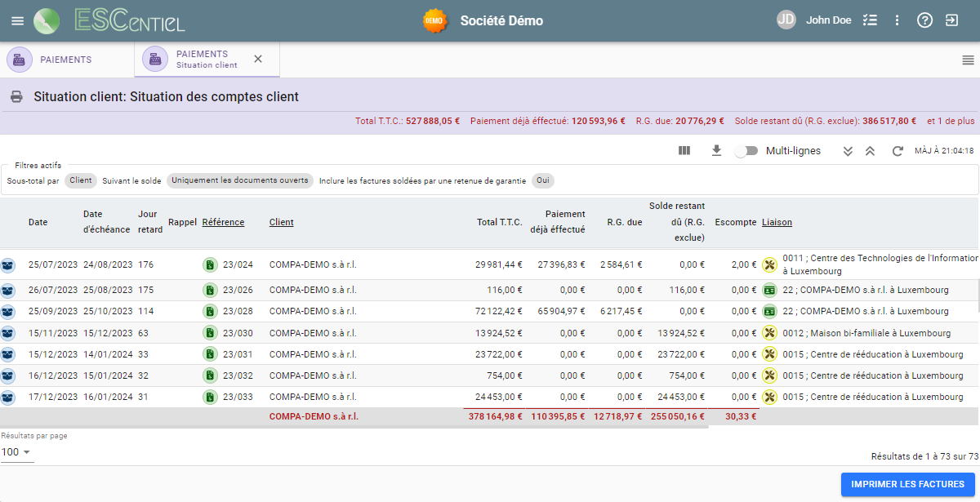Collapse all groups with double chevron up
980x502 pixels.
tap(871, 151)
